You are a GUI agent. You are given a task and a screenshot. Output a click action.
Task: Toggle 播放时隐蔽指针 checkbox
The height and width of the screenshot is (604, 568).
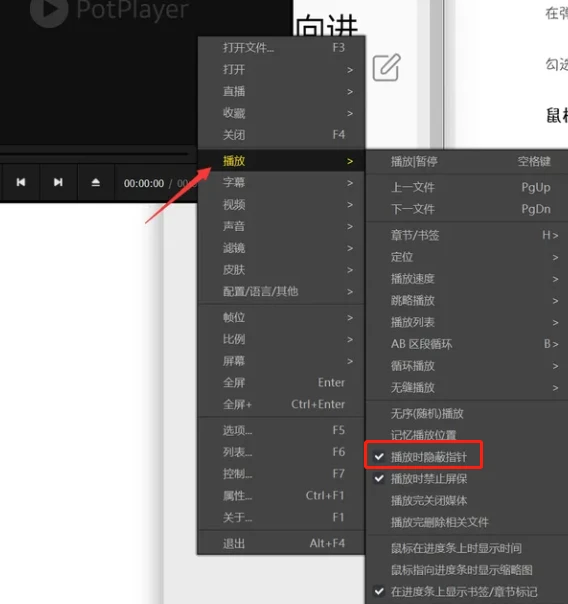pos(423,457)
